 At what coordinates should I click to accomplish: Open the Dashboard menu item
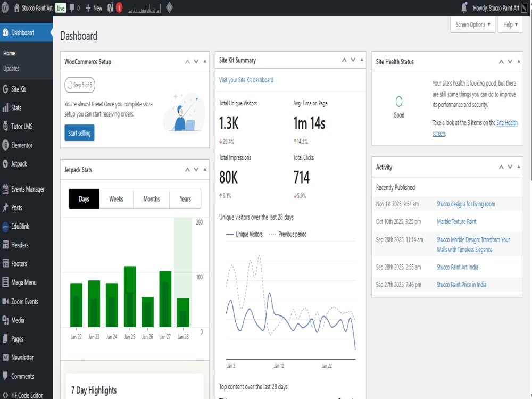(x=27, y=32)
